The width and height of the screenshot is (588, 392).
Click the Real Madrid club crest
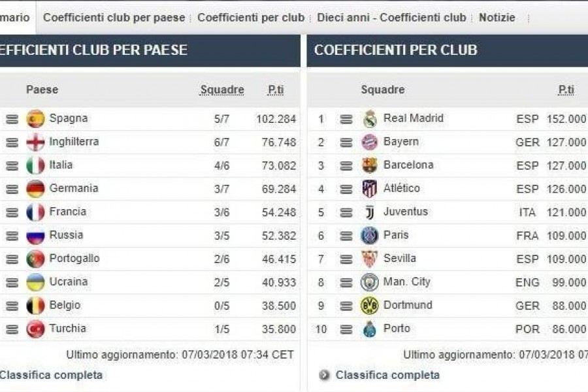(x=370, y=120)
